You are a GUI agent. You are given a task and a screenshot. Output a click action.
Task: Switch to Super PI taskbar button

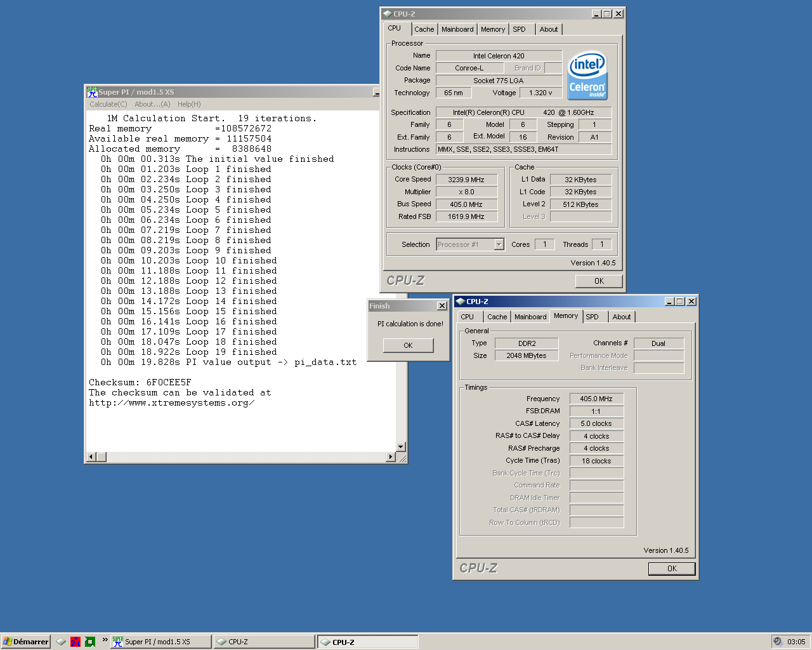tap(161, 642)
